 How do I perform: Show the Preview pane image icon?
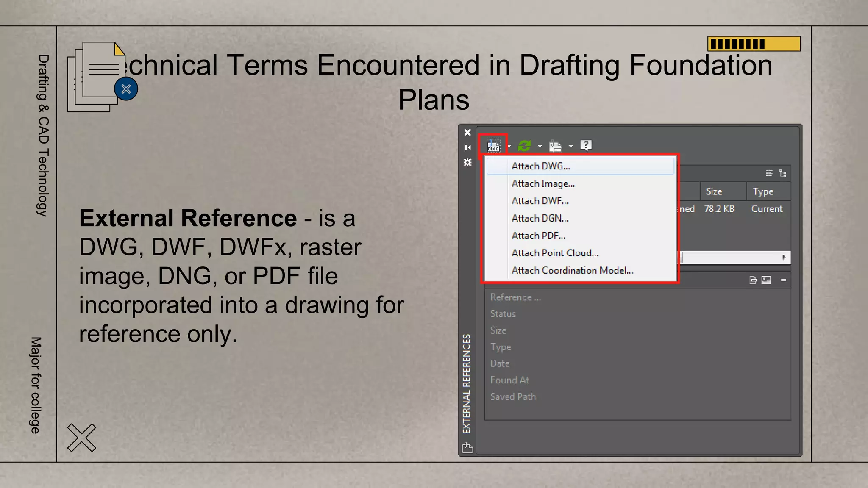click(766, 280)
